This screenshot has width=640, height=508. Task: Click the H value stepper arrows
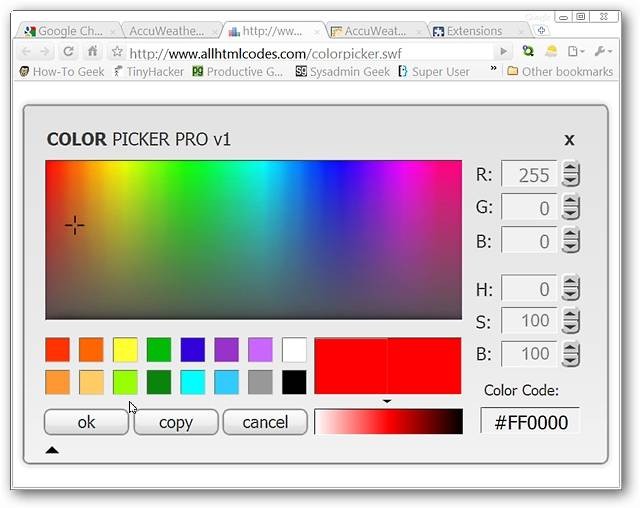[x=571, y=288]
